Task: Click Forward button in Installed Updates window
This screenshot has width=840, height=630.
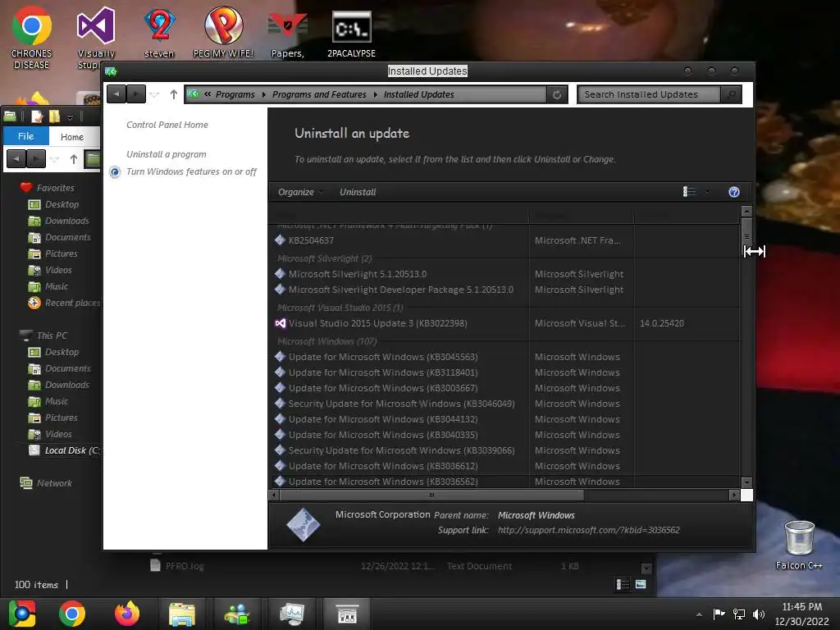Action: click(136, 94)
